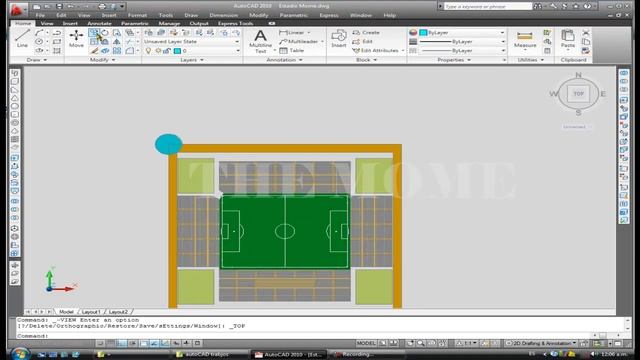Click the Multiline Text tool

click(x=260, y=41)
